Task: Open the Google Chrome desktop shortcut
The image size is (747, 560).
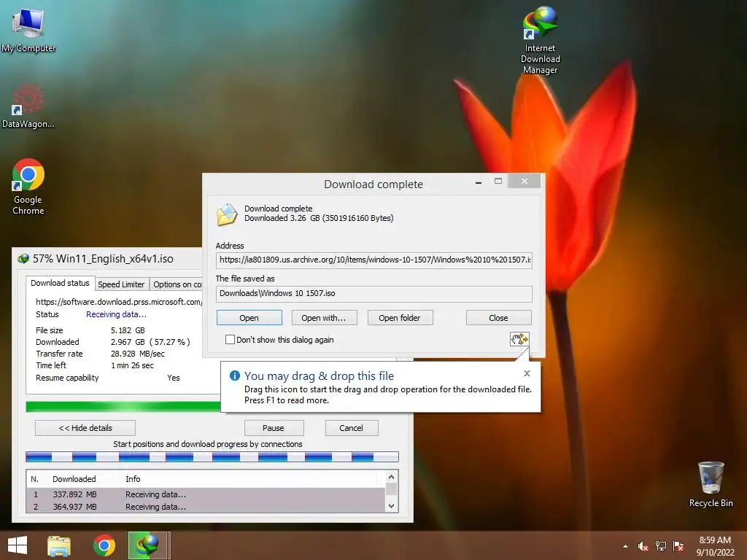Action: coord(28,186)
